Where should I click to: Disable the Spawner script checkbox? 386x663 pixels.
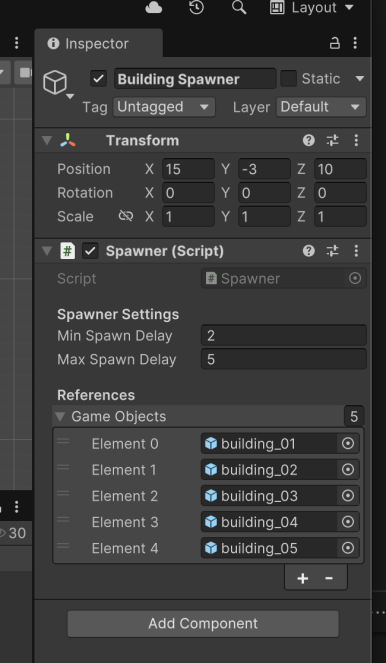tap(90, 251)
